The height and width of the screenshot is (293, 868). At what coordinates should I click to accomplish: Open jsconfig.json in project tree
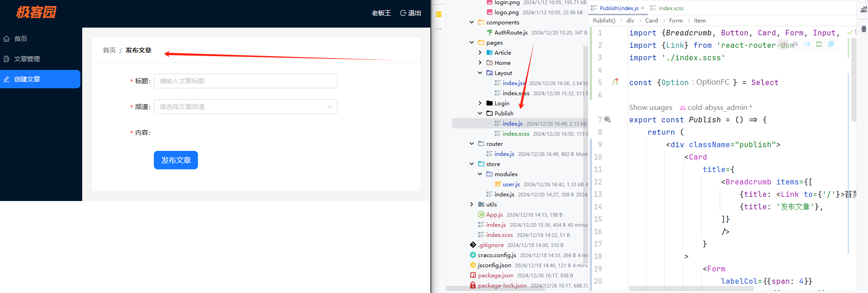pos(494,265)
